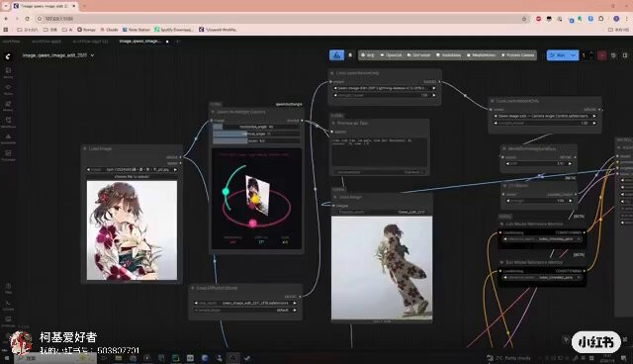The height and width of the screenshot is (364, 633).
Task: Click the ComfyUI logo menu icon
Action: click(x=8, y=56)
